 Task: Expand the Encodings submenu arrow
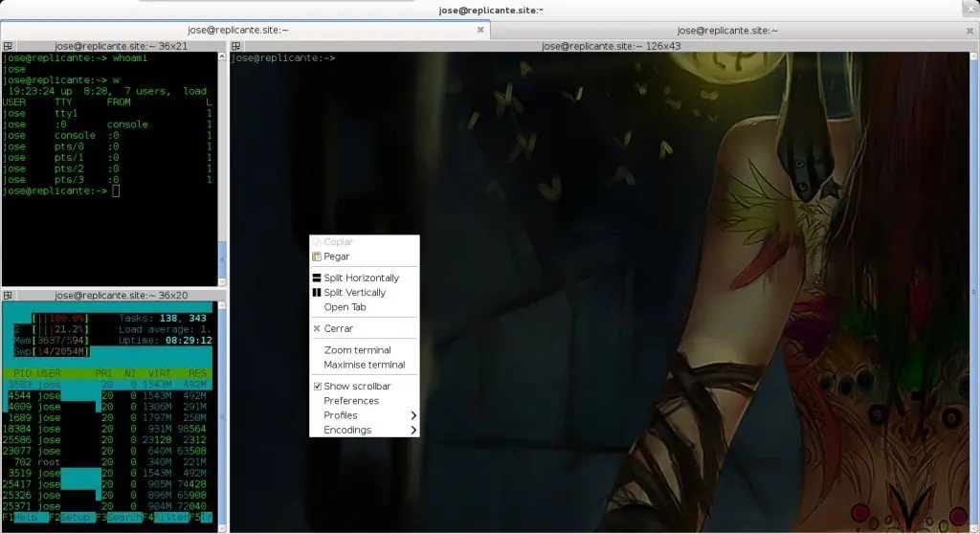[x=413, y=430]
